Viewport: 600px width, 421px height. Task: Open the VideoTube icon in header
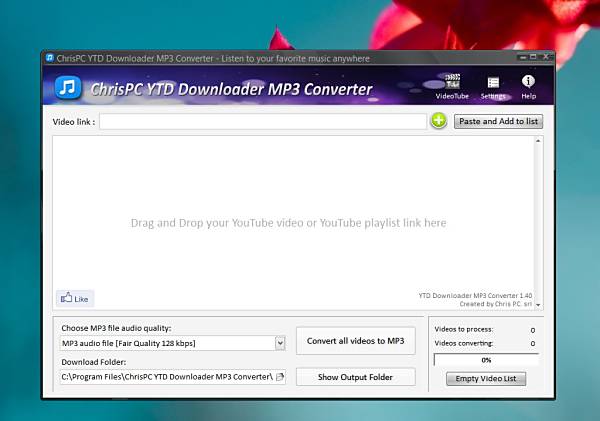(452, 87)
